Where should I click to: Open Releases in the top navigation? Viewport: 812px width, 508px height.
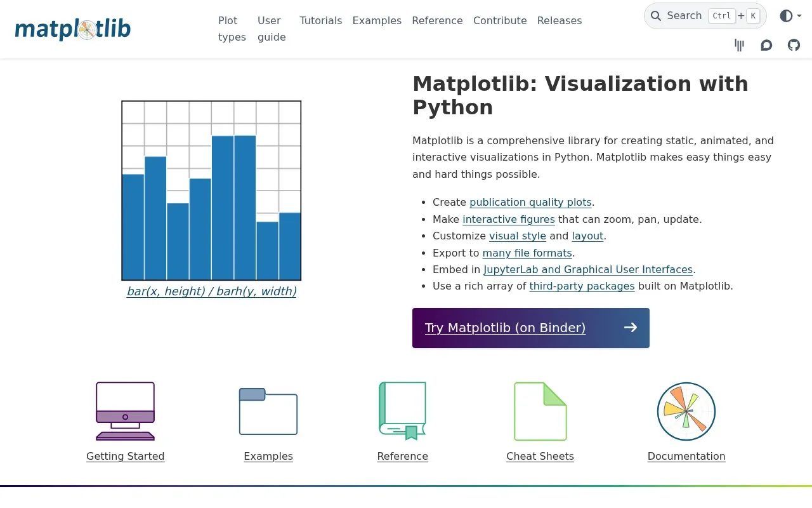[x=560, y=20]
